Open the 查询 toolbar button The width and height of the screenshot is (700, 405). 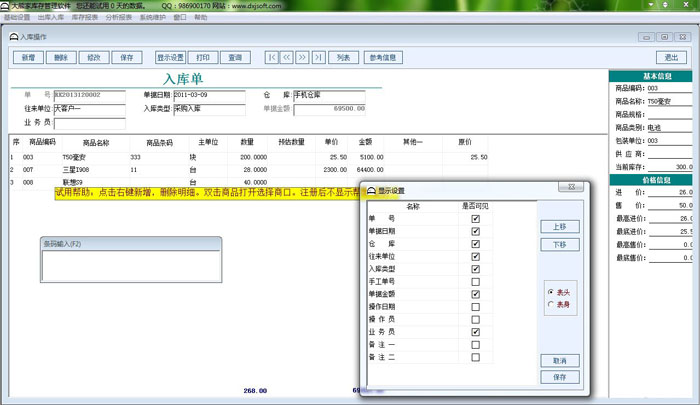pyautogui.click(x=234, y=57)
